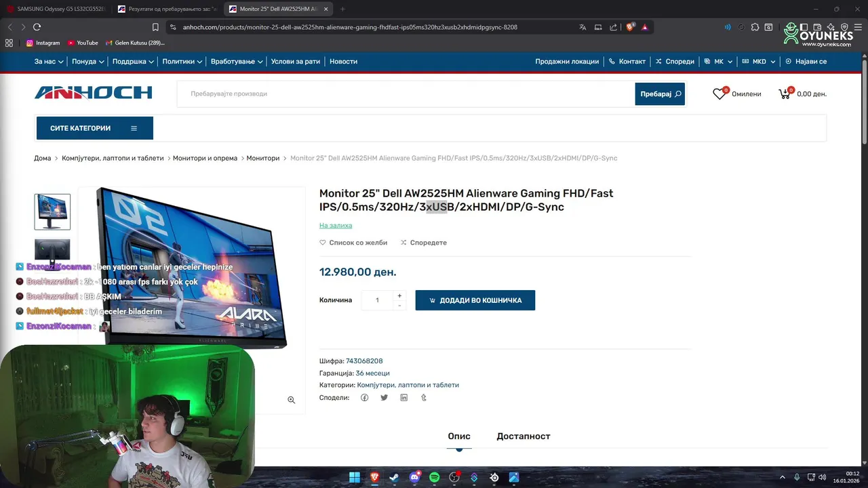Expand the Вработување menu
Viewport: 868px width, 488px height.
click(237, 61)
